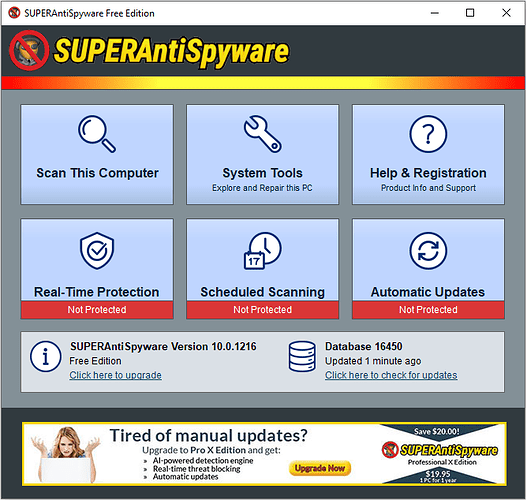The height and width of the screenshot is (500, 526).
Task: Click the yellow Upgrade Now button
Action: [x=320, y=468]
